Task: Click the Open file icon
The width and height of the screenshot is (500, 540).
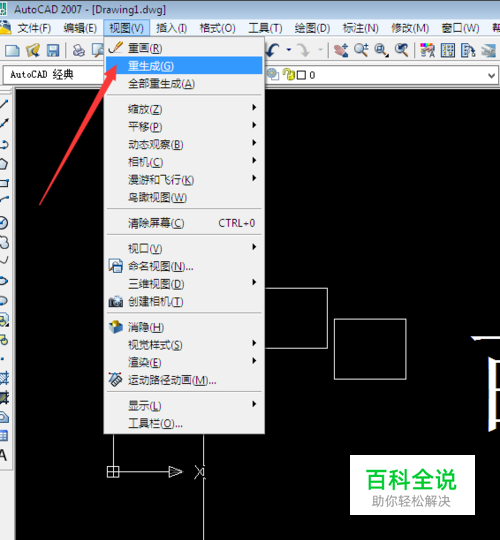Action: pos(33,51)
